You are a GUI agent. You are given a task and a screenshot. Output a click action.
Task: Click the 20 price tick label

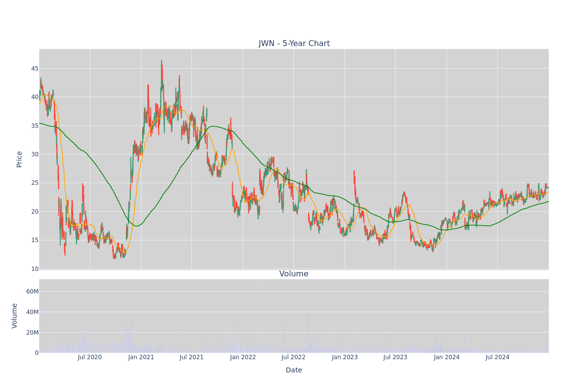coord(34,212)
